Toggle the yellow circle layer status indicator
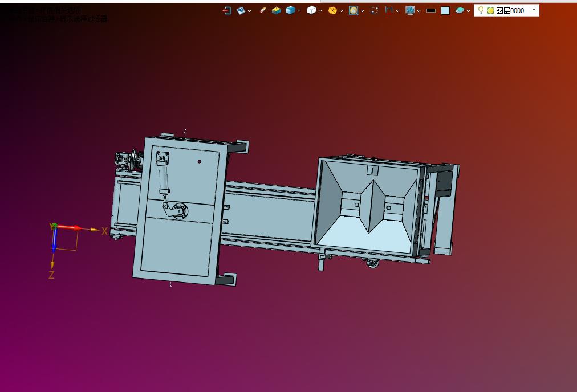 [490, 10]
